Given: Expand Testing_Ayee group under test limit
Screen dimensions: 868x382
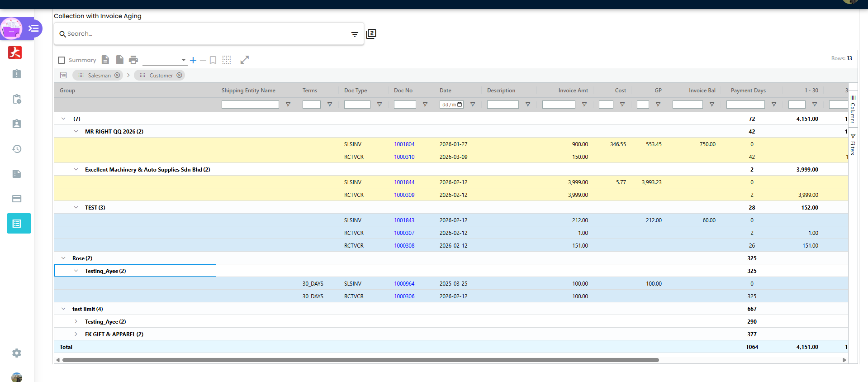Looking at the screenshot, I should (x=76, y=321).
